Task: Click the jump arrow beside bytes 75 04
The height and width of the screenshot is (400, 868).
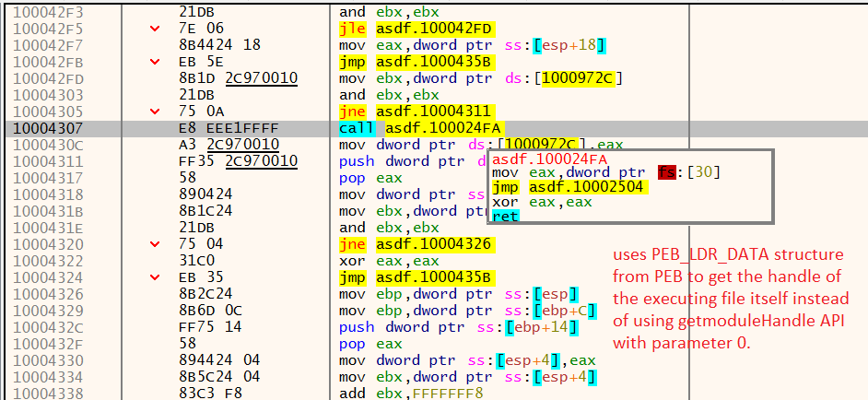Action: pos(155,244)
